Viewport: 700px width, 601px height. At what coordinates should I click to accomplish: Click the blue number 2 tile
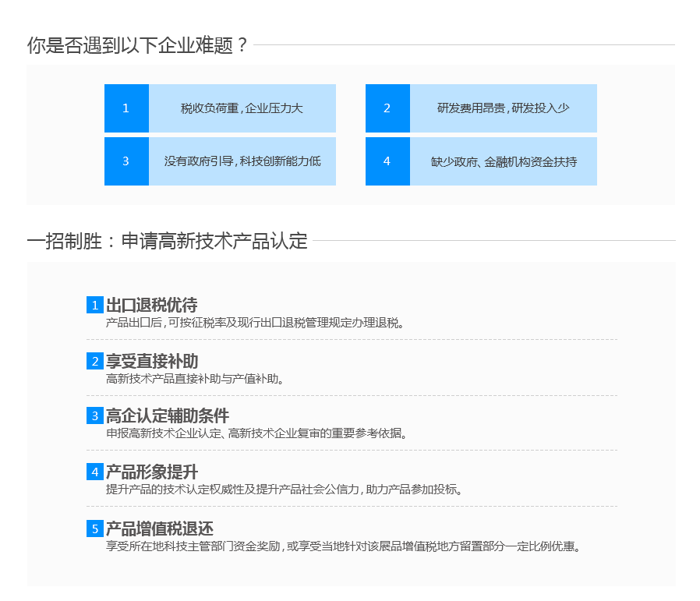387,108
